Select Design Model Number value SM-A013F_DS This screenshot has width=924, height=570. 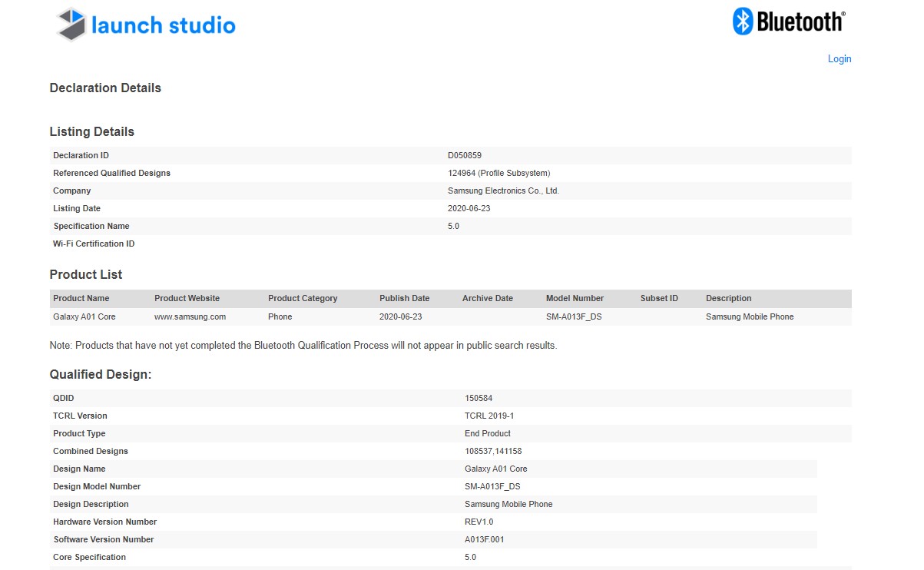pyautogui.click(x=492, y=487)
